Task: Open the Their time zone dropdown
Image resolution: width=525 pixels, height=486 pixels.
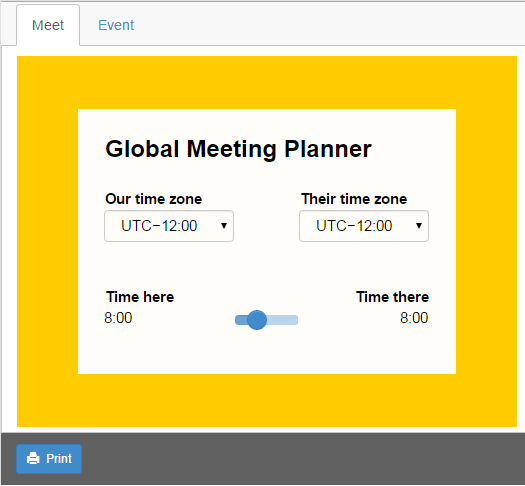Action: click(364, 226)
